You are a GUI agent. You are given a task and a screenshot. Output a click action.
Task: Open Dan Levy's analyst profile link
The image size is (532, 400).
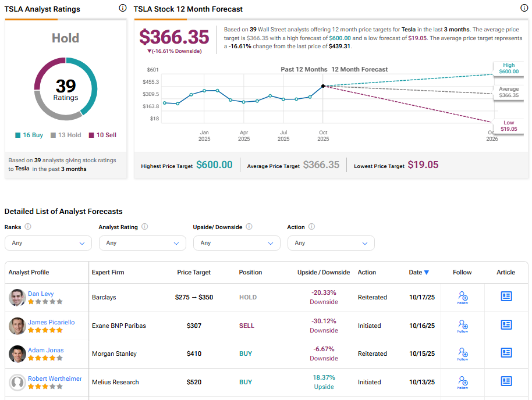tap(41, 294)
